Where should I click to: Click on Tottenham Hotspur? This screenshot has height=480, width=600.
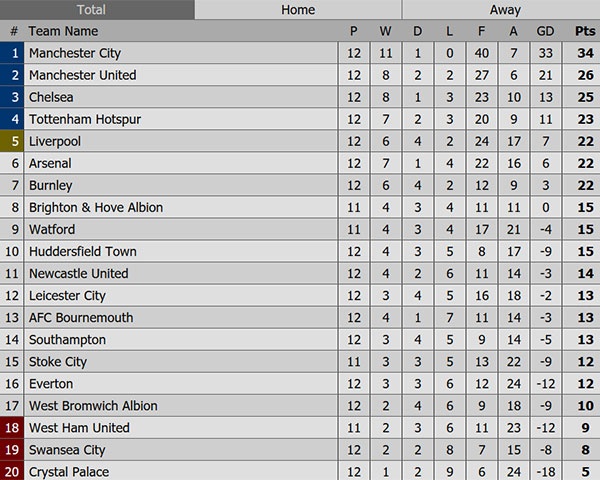click(x=85, y=119)
